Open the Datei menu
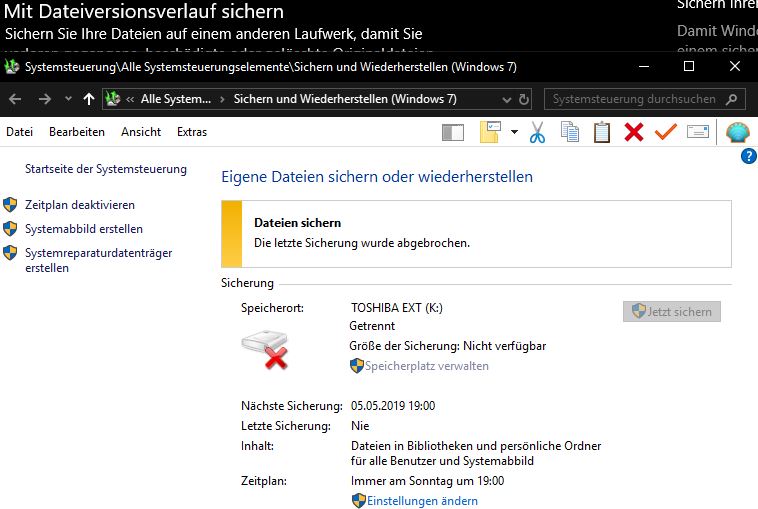 [19, 132]
